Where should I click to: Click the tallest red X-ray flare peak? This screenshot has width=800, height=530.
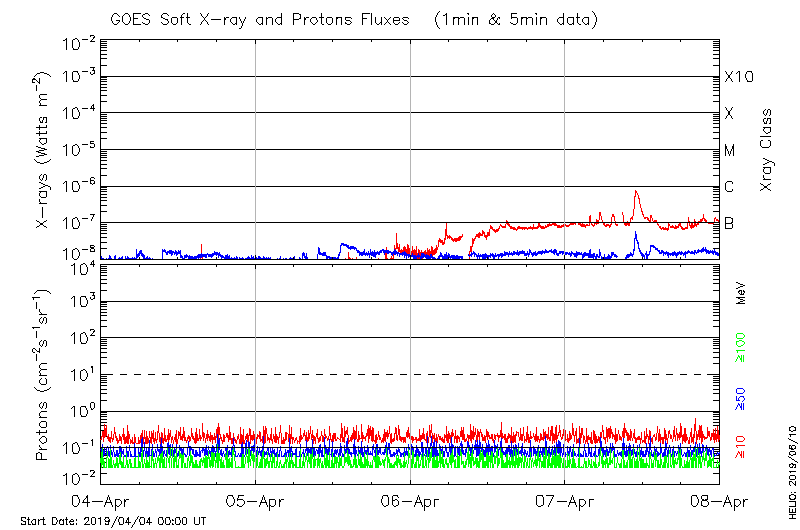tap(636, 192)
